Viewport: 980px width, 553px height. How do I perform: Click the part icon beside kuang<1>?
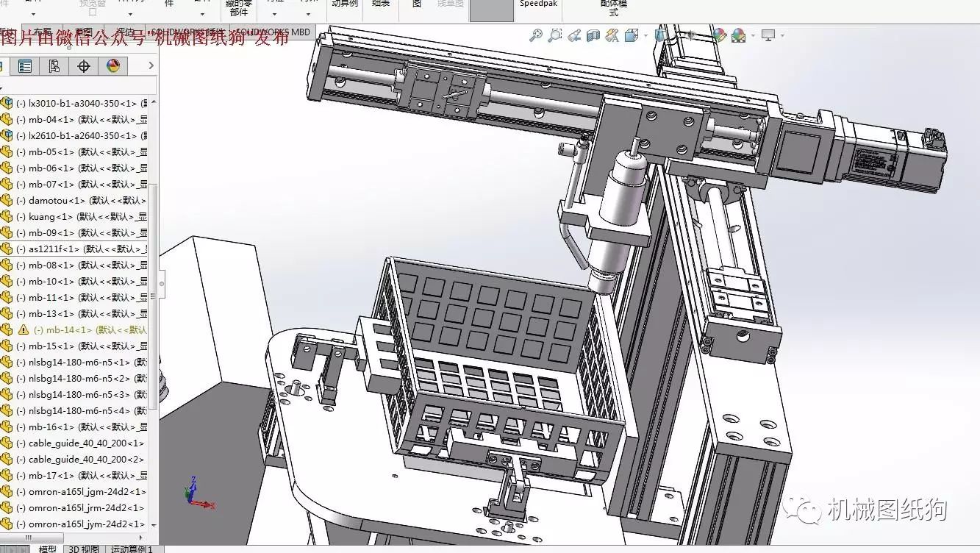coord(7,217)
